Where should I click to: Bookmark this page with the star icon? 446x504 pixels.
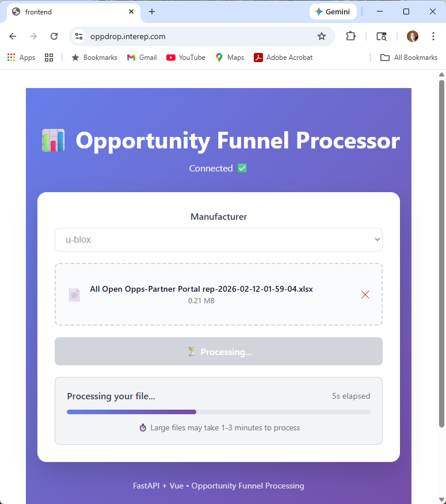click(322, 36)
